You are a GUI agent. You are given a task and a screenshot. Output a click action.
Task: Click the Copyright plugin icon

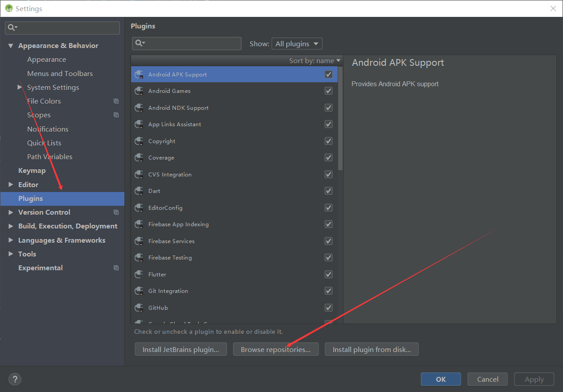coord(139,141)
